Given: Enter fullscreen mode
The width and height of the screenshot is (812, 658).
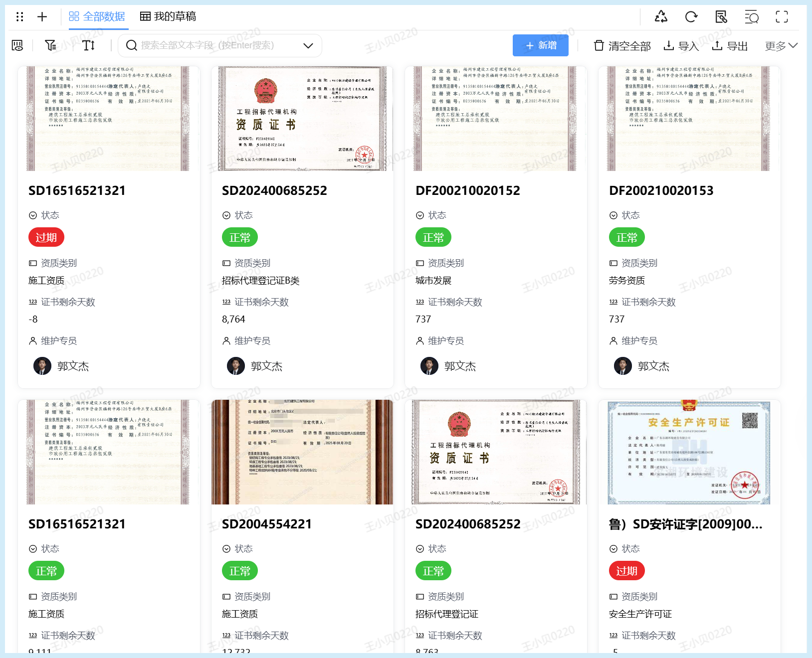Looking at the screenshot, I should 782,16.
